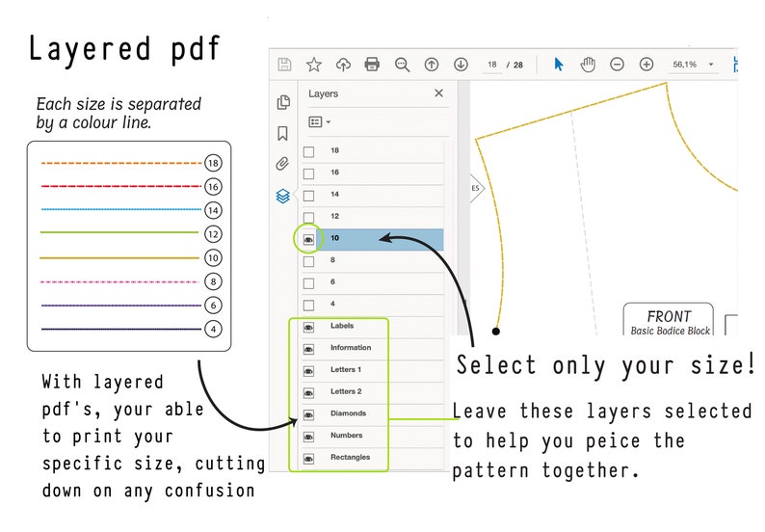
Task: Zoom in with the plus icon
Action: (646, 65)
